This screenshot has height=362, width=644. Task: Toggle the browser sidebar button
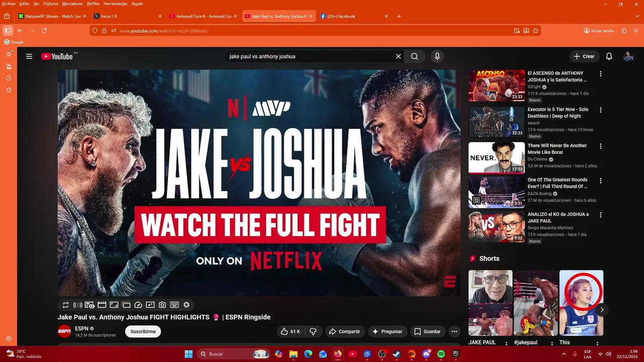point(8,31)
